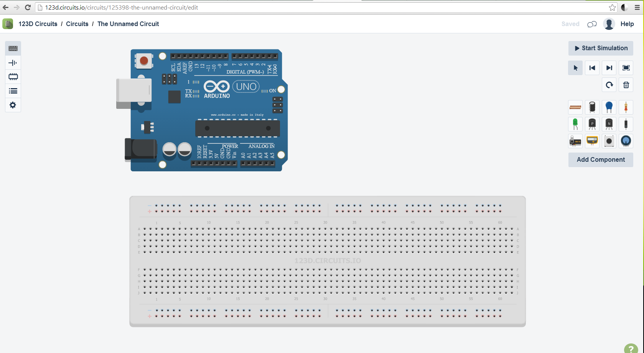Select the multimeter component
Screen dimensions: 644x353
pos(592,141)
